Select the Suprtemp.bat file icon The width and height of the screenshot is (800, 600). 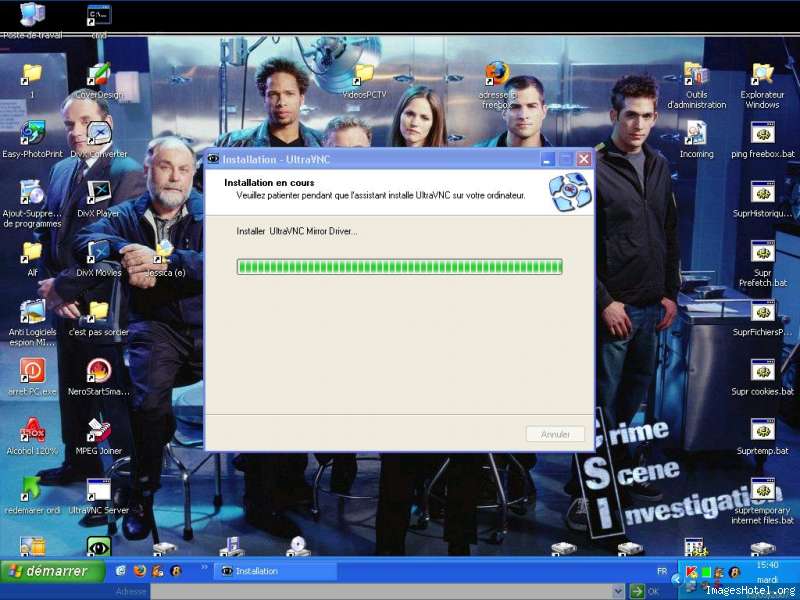[x=762, y=430]
